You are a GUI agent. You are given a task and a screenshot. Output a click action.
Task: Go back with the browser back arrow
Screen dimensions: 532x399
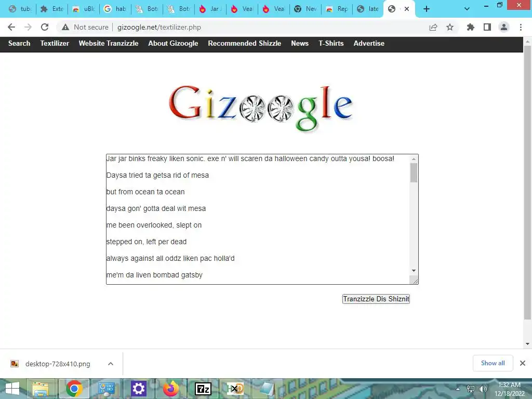click(x=11, y=27)
